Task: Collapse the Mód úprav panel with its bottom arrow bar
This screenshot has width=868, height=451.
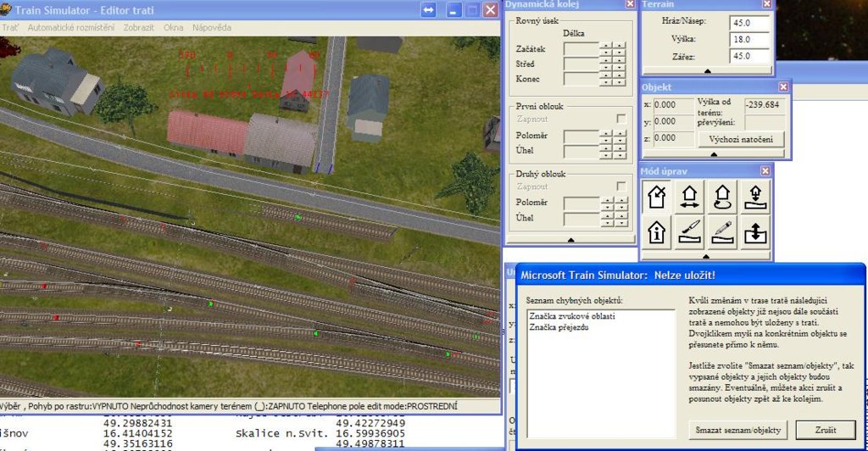Action: 706,256
